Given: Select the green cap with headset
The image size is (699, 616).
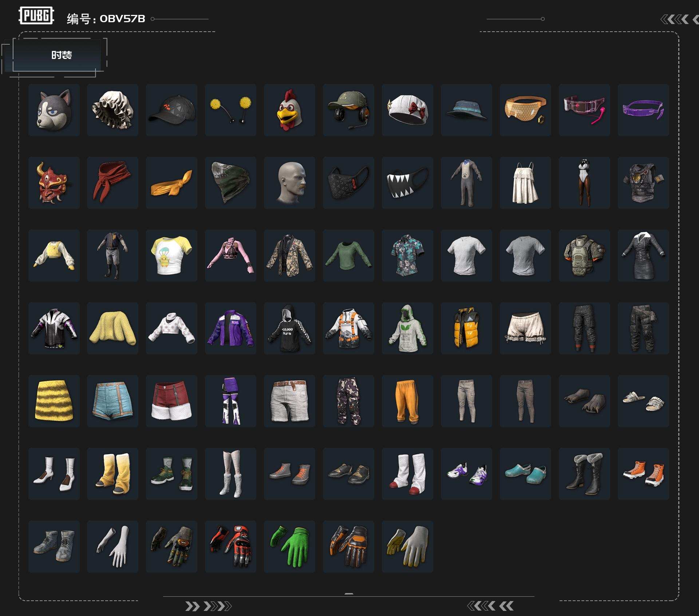Looking at the screenshot, I should click(348, 110).
